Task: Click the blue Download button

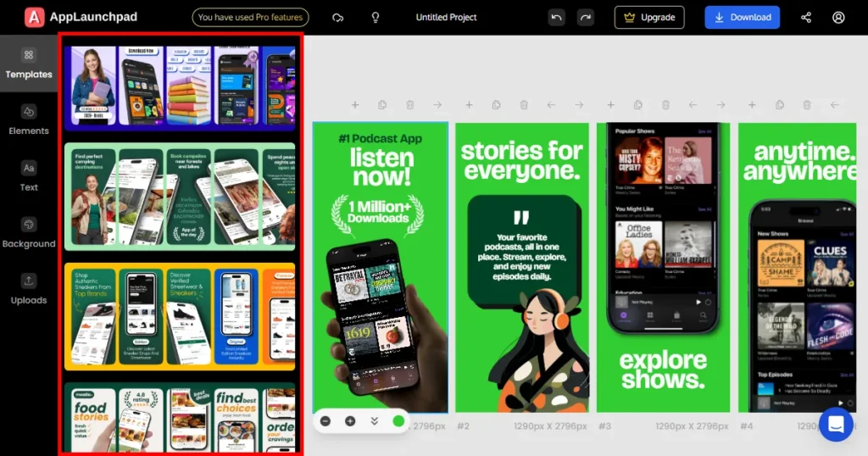Action: [743, 17]
